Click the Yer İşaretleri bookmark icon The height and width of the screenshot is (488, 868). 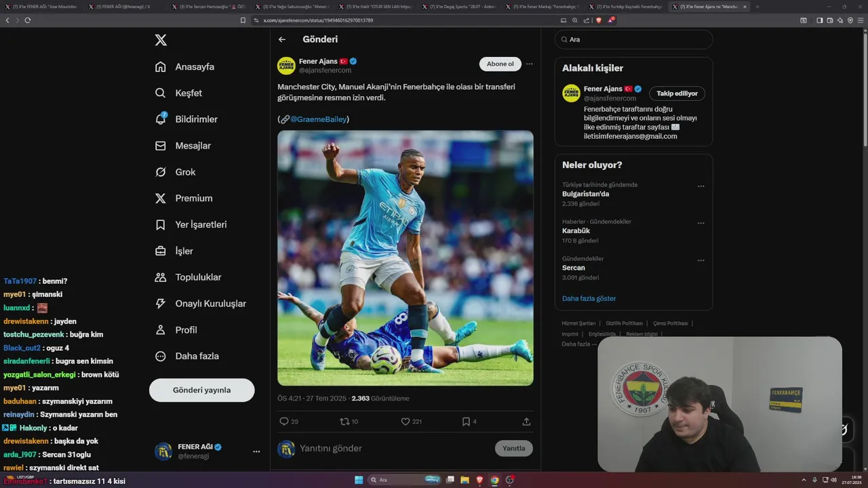pyautogui.click(x=161, y=224)
